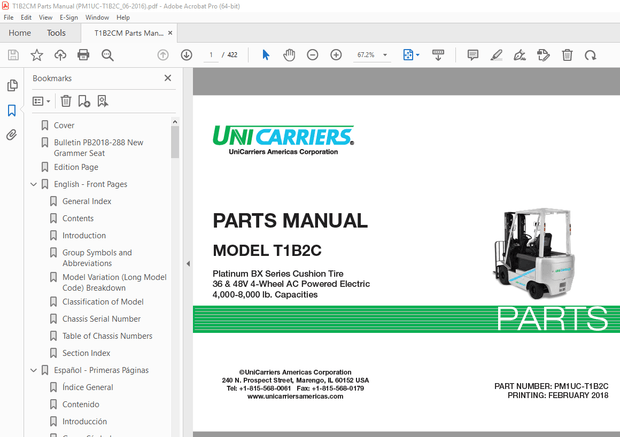
Task: Click the scrolling mode keyboard icon
Action: coord(438,55)
